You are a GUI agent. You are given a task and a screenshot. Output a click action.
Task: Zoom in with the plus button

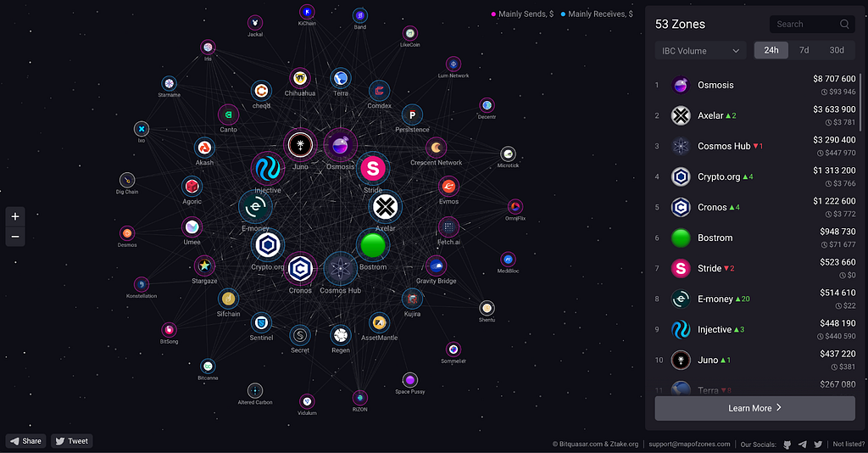(15, 216)
